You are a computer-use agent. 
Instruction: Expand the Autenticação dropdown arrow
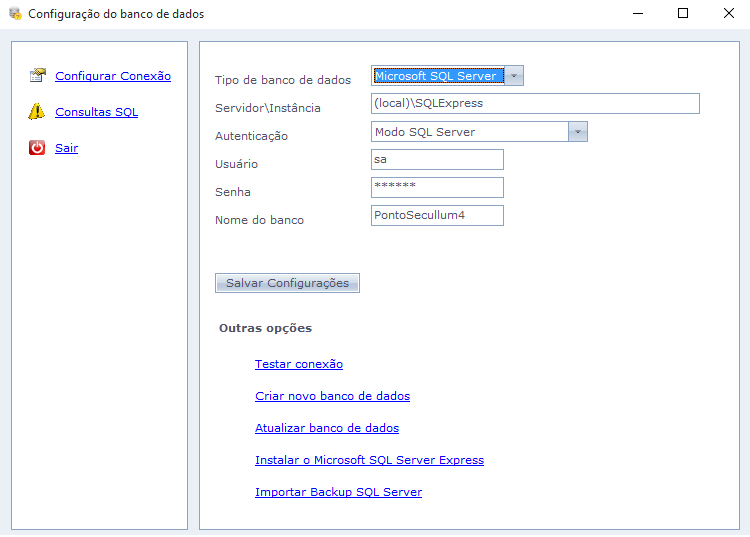tap(577, 132)
